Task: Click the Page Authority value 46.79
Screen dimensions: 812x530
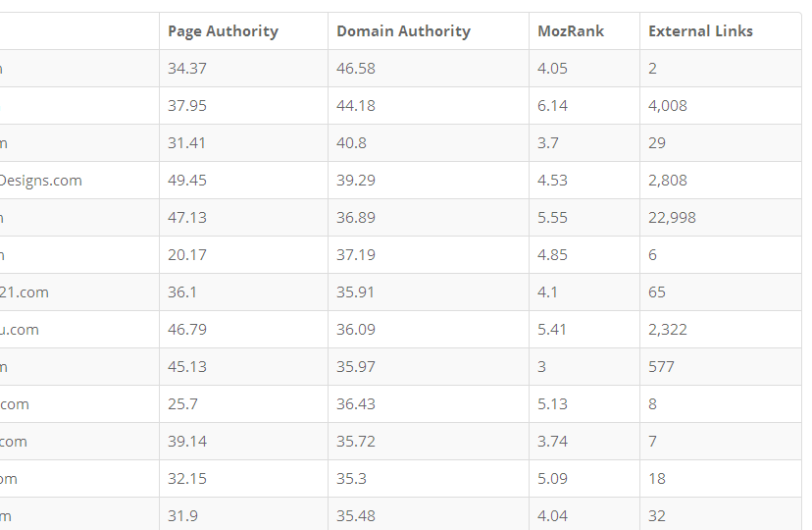Action: tap(187, 330)
